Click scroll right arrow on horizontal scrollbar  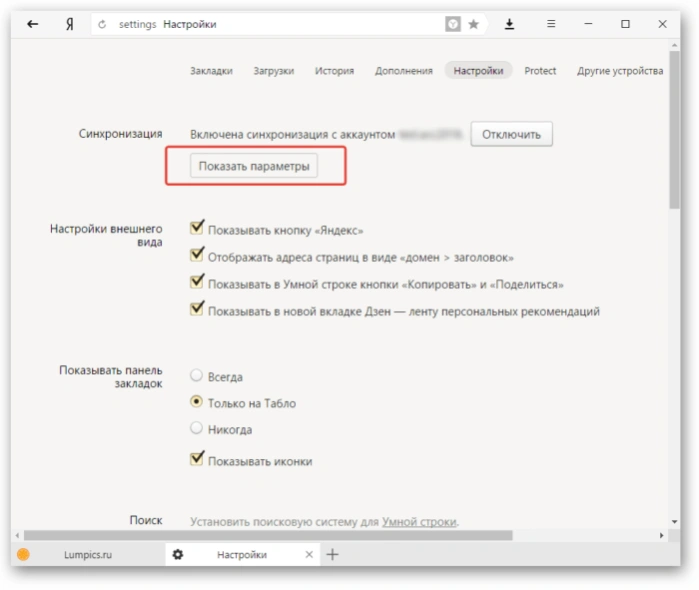[662, 535]
